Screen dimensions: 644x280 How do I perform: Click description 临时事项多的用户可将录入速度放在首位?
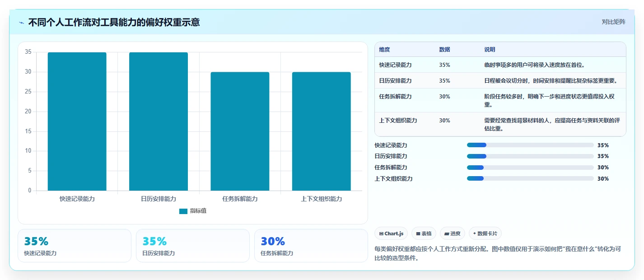coord(535,65)
